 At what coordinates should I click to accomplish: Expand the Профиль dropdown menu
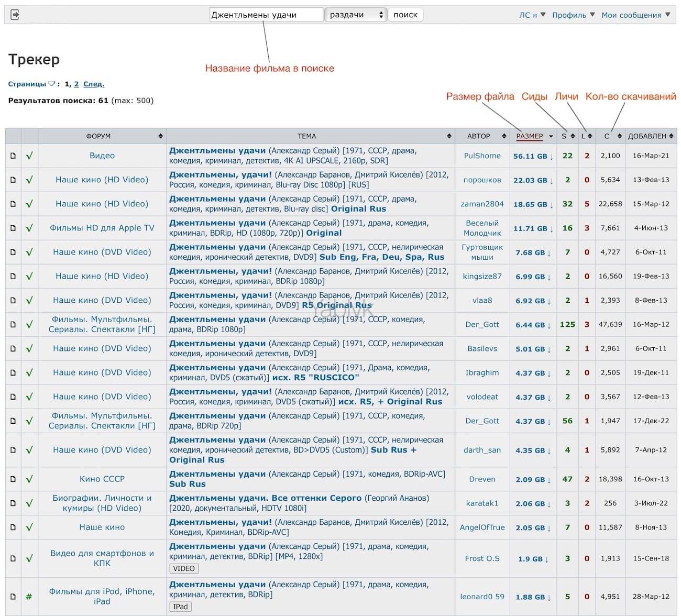(x=573, y=15)
